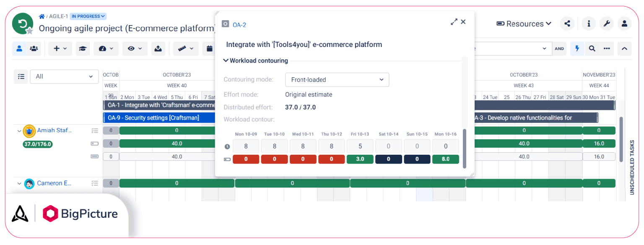
Task: Edit the Fri 10-13 effort field
Action: 360,146
